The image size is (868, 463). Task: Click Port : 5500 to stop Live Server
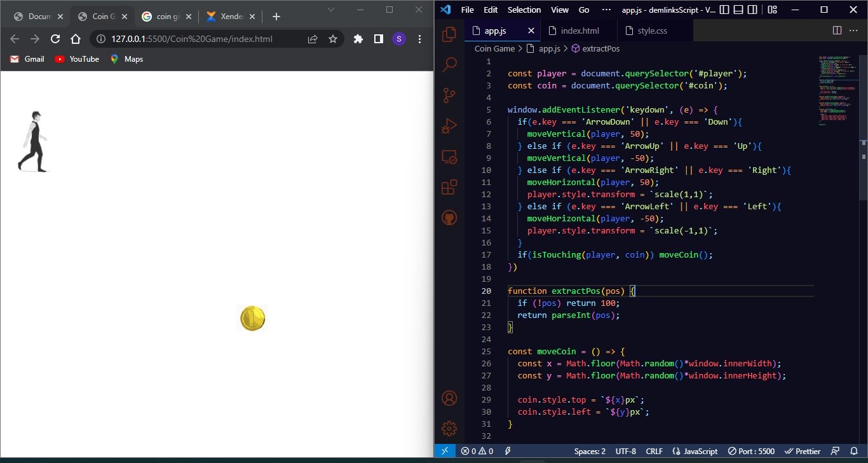click(x=750, y=451)
